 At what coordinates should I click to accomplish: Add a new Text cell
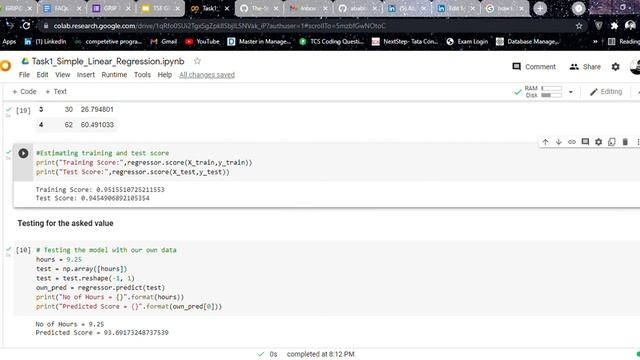coord(56,91)
